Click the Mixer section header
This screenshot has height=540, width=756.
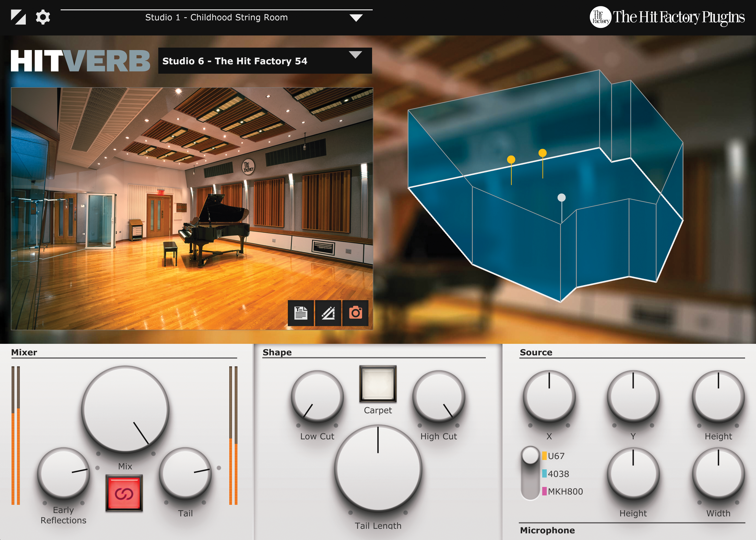coord(24,352)
